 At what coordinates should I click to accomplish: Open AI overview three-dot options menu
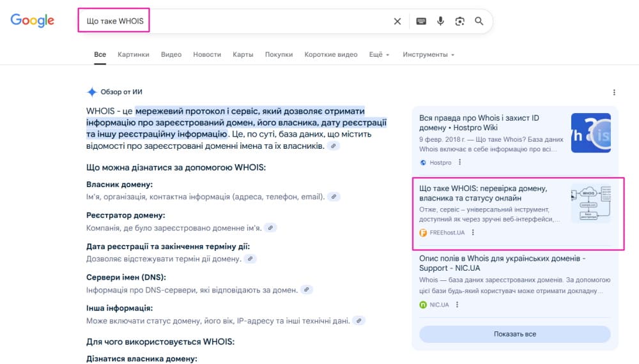[x=614, y=93]
